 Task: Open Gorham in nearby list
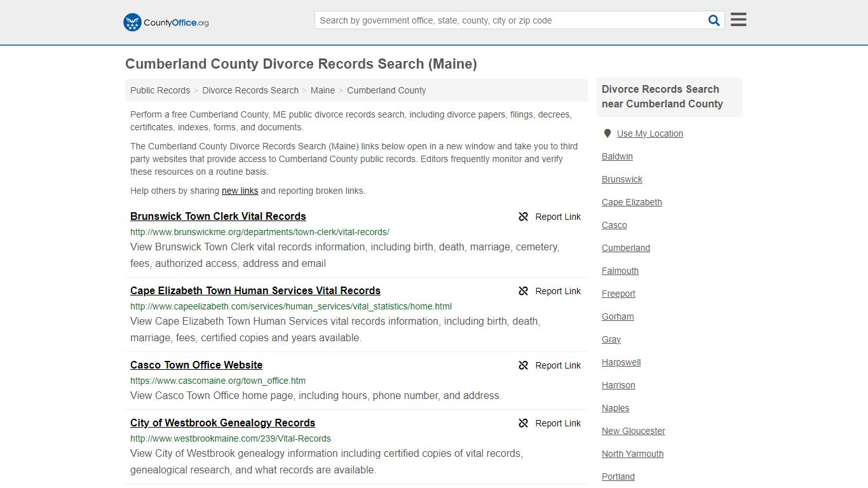(618, 316)
